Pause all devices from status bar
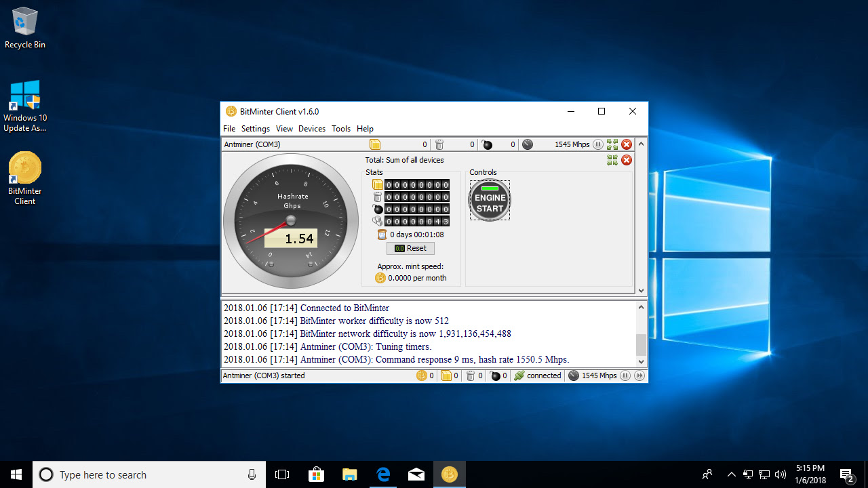This screenshot has height=488, width=868. (625, 375)
